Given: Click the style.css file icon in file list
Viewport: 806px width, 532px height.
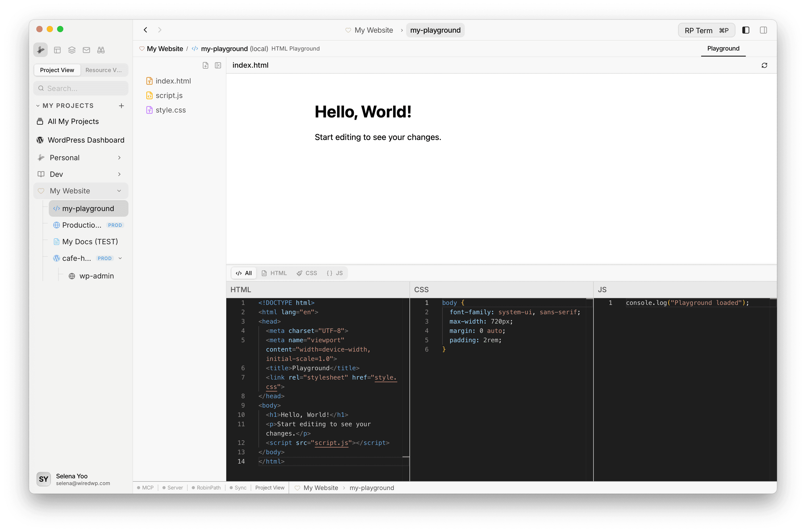Looking at the screenshot, I should click(x=149, y=110).
